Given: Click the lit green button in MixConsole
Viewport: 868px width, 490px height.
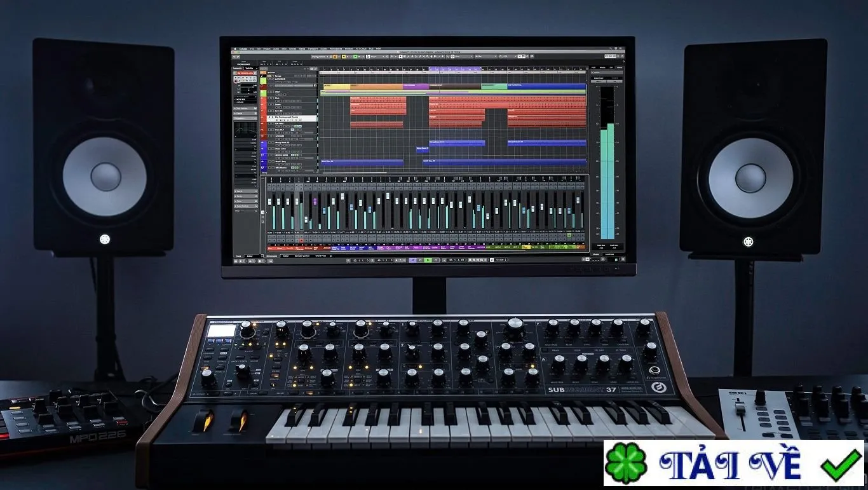Looking at the screenshot, I should click(x=570, y=236).
